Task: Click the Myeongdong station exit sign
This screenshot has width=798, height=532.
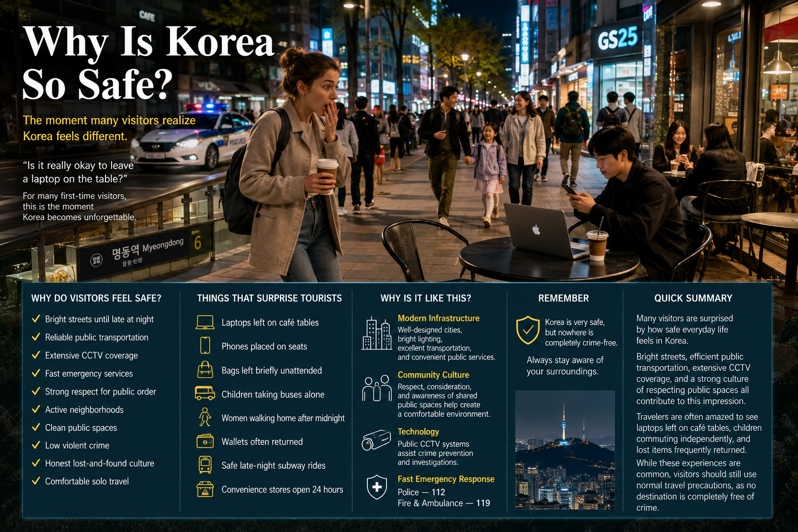Action: click(144, 252)
